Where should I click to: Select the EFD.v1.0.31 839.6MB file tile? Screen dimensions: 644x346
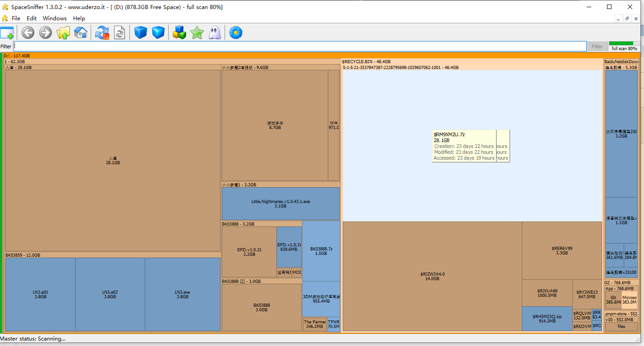(289, 247)
